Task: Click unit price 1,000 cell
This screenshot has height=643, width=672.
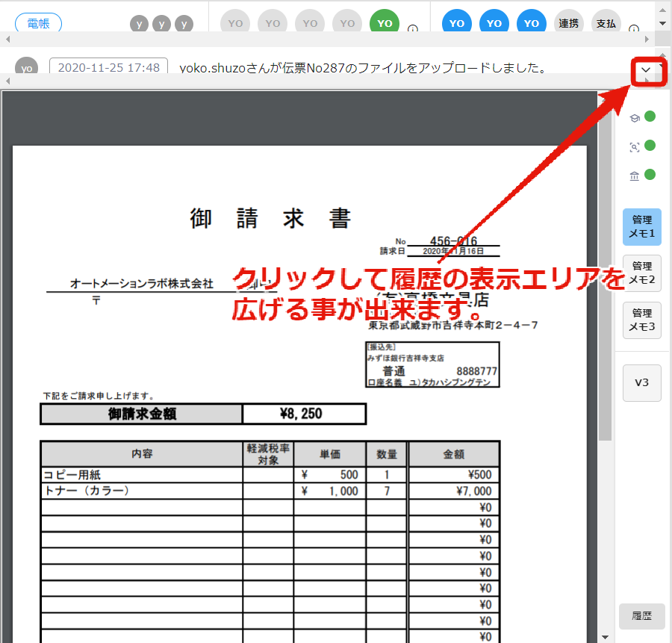Action: click(x=330, y=491)
